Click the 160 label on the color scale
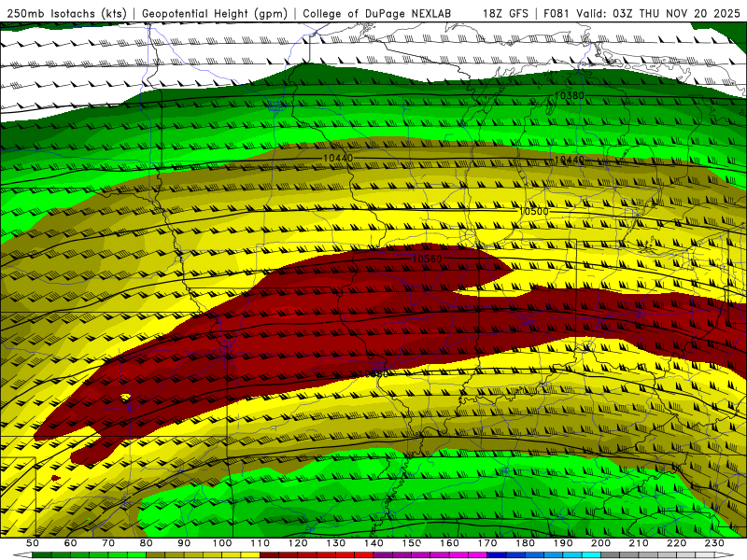This screenshot has width=747, height=560. pos(449,543)
